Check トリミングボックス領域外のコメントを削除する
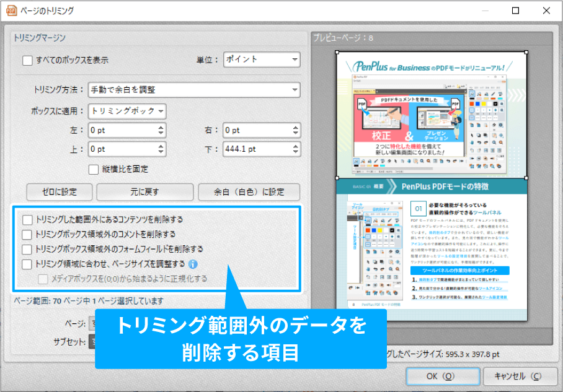 (27, 235)
